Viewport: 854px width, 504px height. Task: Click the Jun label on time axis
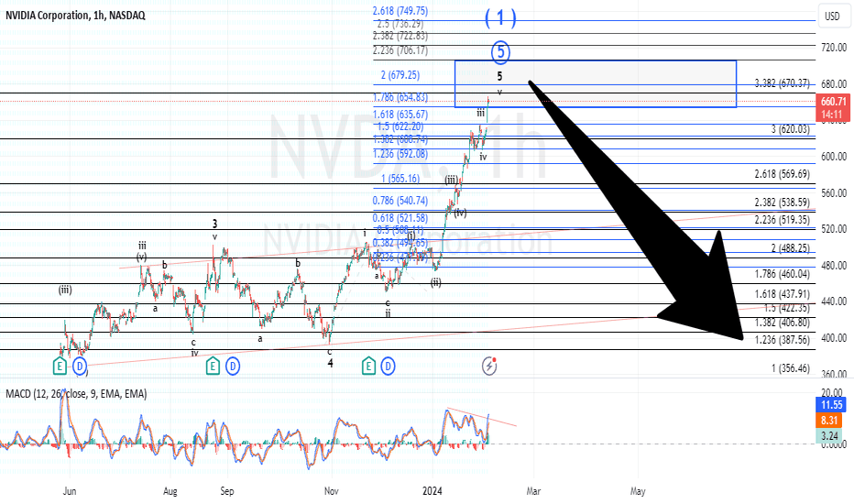[70, 491]
